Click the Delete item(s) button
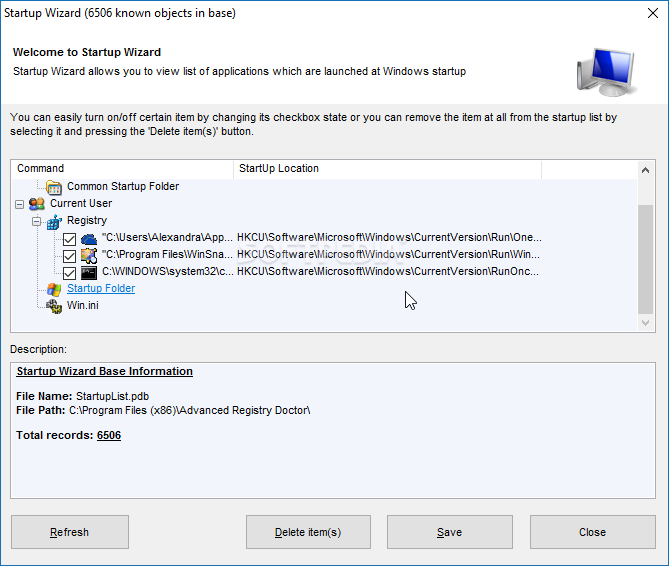This screenshot has height=566, width=669. (x=308, y=532)
